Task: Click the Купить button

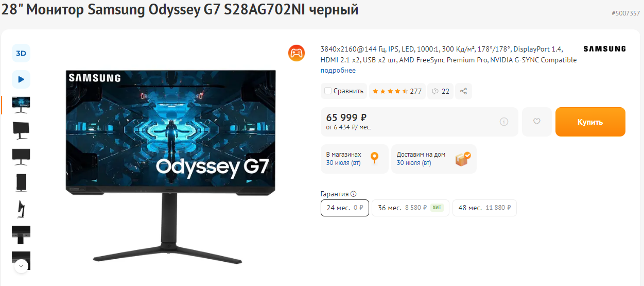Action: point(590,122)
